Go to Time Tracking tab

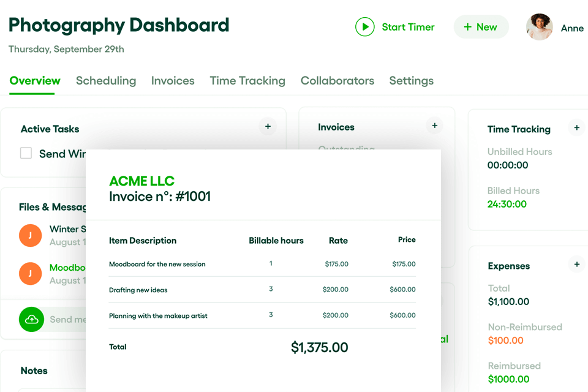[247, 81]
